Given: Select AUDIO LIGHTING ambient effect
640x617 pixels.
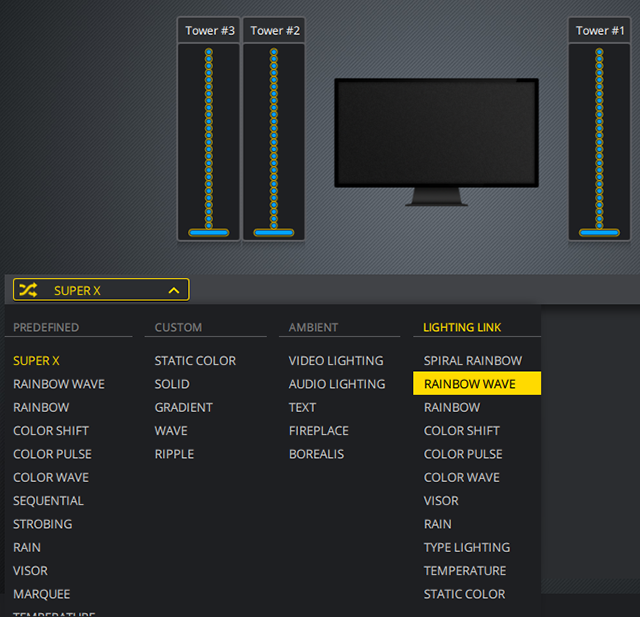Looking at the screenshot, I should point(337,384).
